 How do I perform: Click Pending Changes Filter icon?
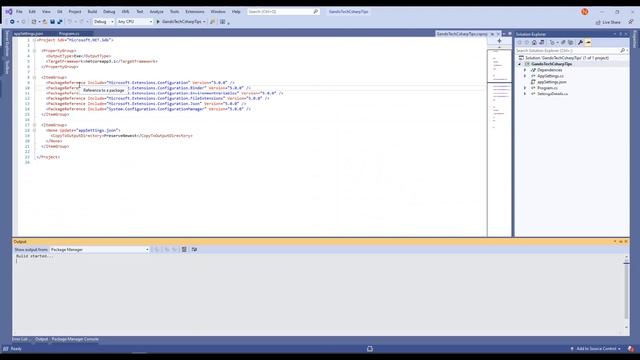pyautogui.click(x=552, y=42)
